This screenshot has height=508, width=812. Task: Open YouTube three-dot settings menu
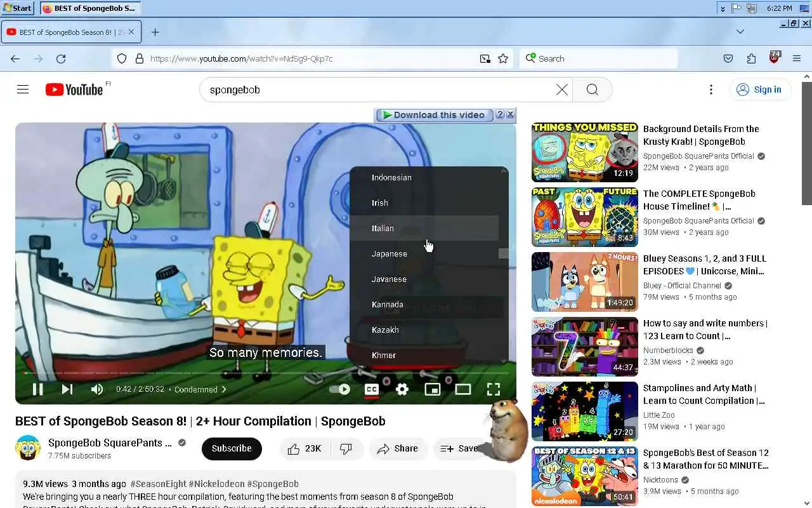point(711,90)
